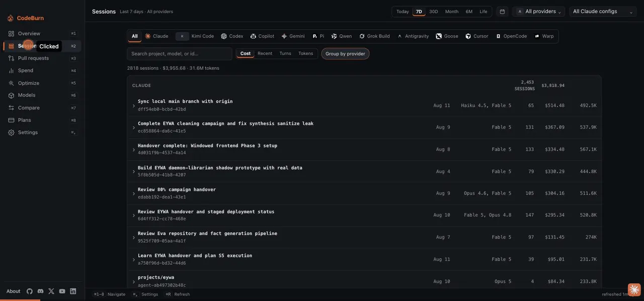Filter sessions by Copilot provider
644x301 pixels.
(x=262, y=36)
